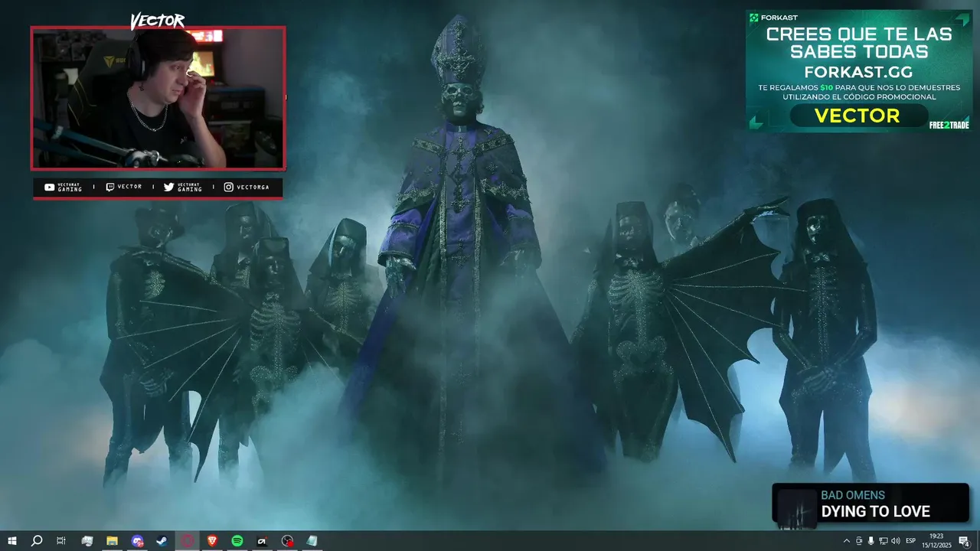
Task: Click the now-playing Dying To Love widget
Action: 871,504
